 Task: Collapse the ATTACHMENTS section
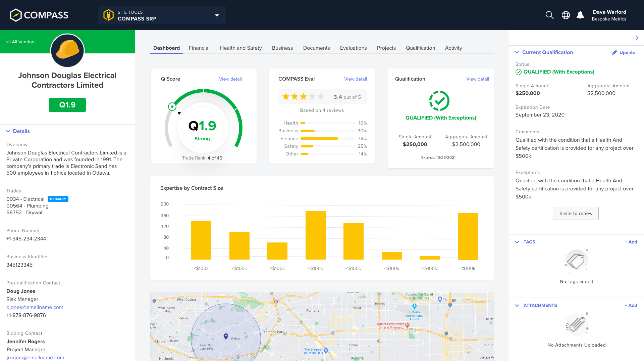tap(517, 306)
